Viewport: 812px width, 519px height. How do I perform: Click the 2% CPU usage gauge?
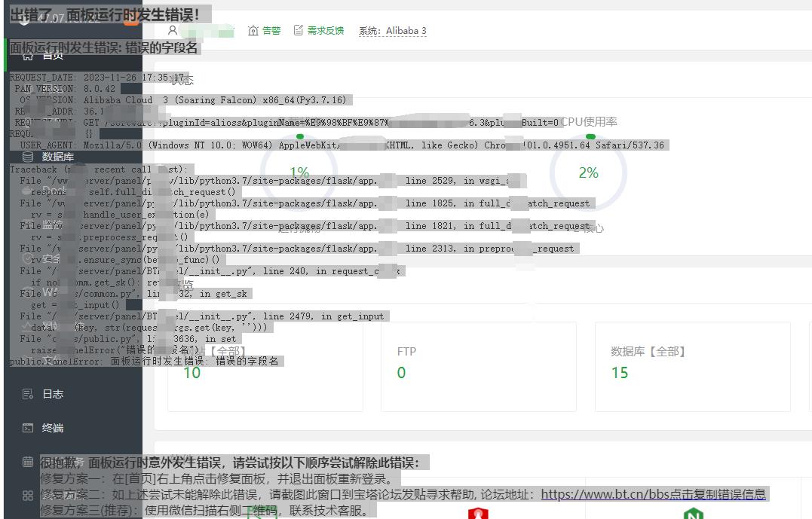click(x=588, y=172)
